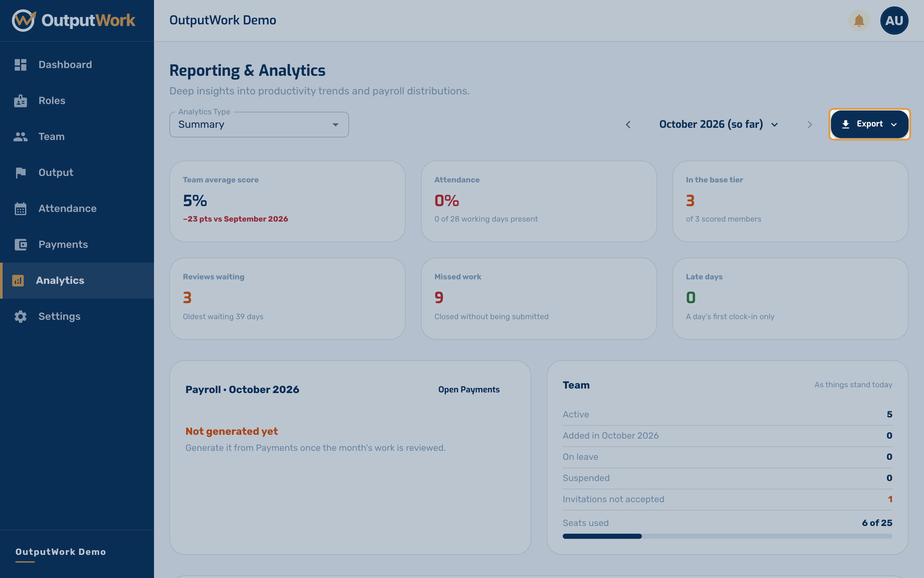
Task: Go to the next month arrow
Action: (x=809, y=125)
